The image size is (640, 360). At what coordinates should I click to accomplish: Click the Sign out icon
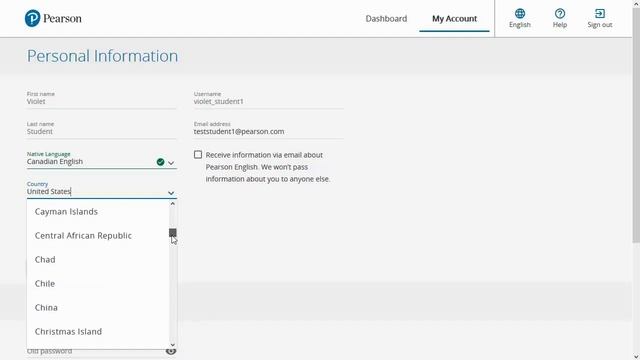pos(600,13)
